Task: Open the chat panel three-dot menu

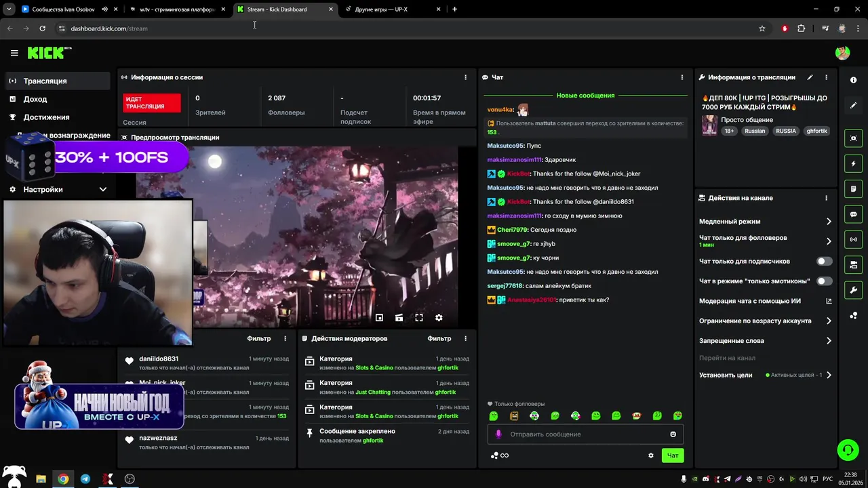Action: (682, 77)
